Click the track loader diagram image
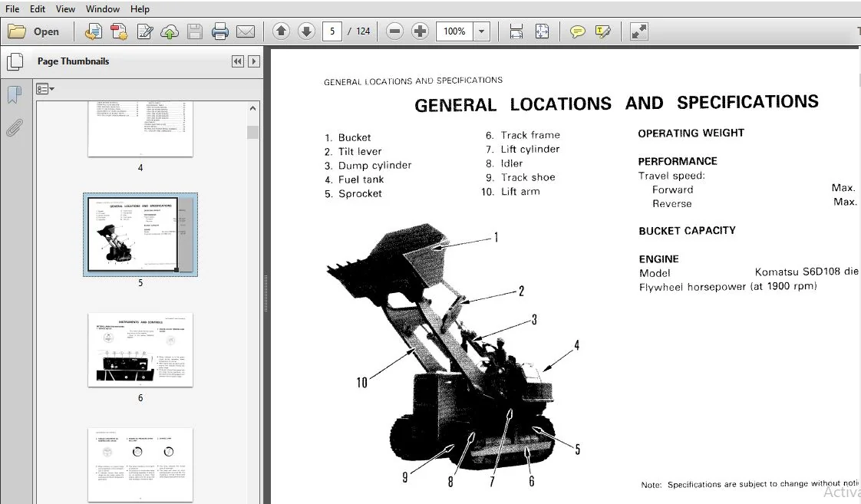The width and height of the screenshot is (861, 504). point(453,354)
